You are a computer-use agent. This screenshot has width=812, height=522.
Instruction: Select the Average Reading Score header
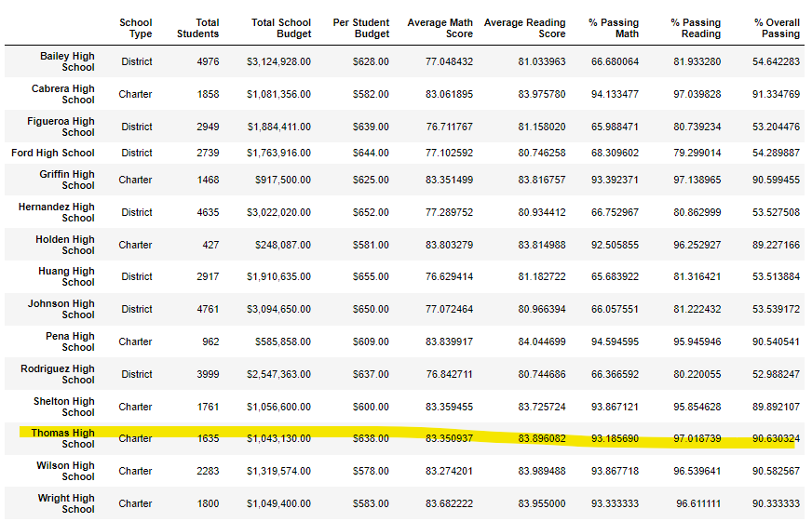point(524,28)
